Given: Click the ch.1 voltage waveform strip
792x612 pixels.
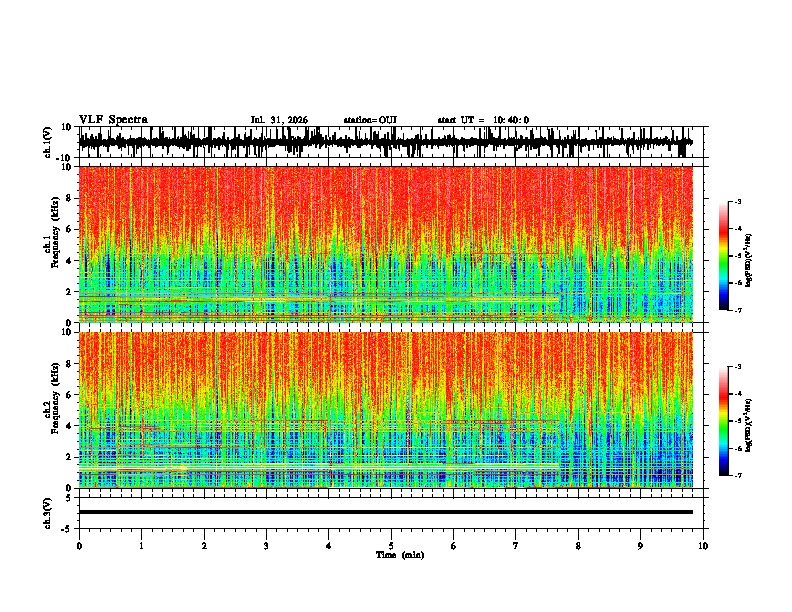Looking at the screenshot, I should click(385, 142).
